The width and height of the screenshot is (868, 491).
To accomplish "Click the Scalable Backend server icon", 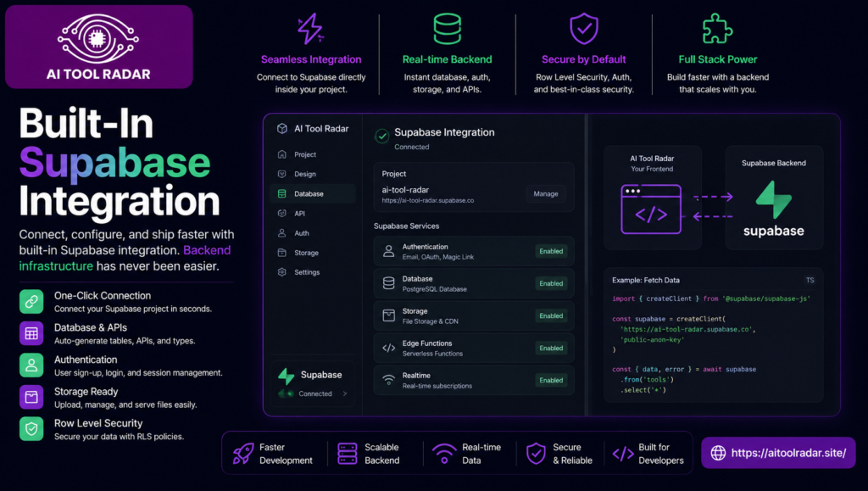I will point(347,454).
